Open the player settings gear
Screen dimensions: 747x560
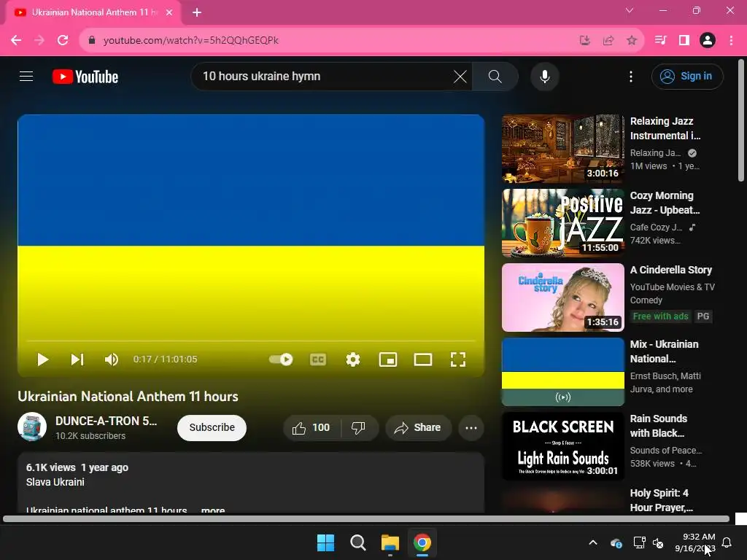(x=352, y=359)
